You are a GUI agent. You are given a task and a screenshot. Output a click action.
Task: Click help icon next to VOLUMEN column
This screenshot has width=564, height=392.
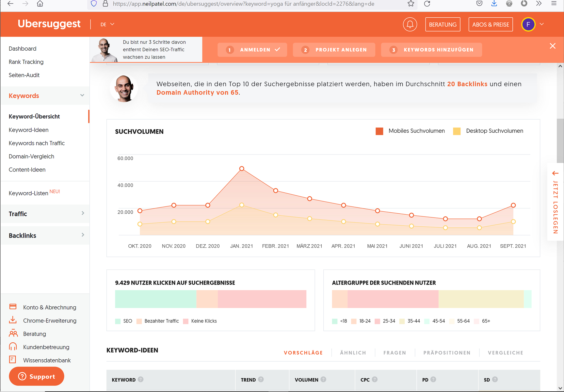(x=323, y=379)
